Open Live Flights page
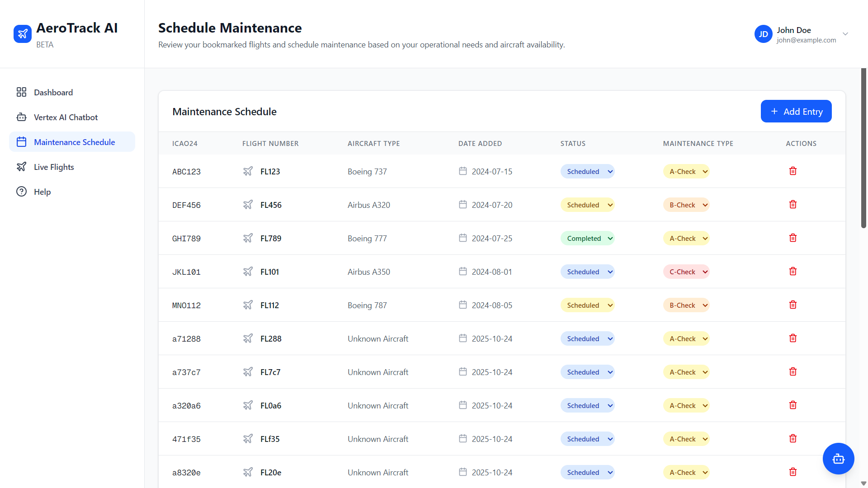Viewport: 868px width, 488px height. (x=54, y=167)
